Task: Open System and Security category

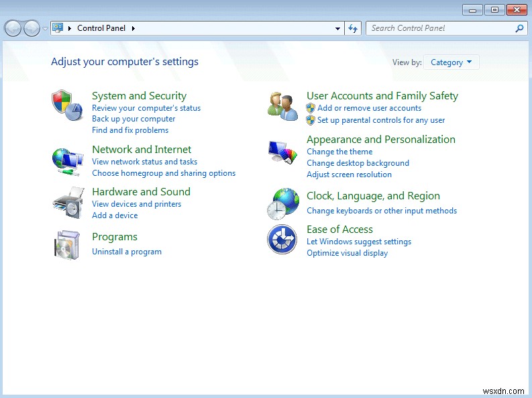Action: (x=139, y=96)
